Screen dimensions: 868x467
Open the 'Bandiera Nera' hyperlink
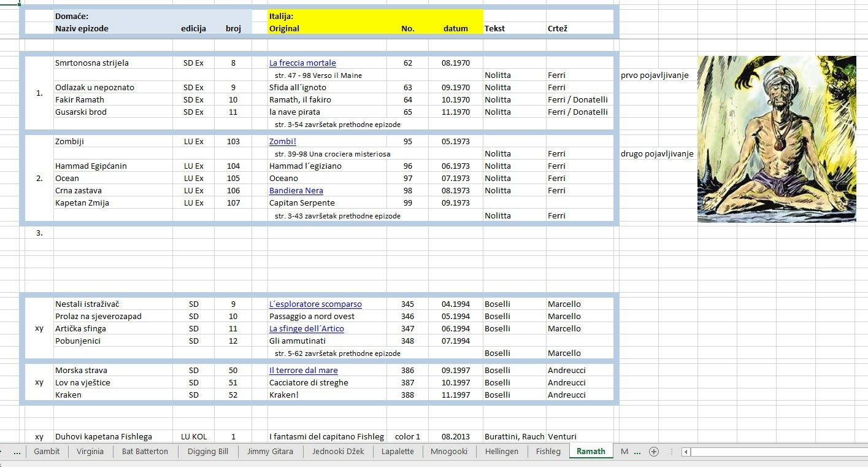(x=296, y=191)
